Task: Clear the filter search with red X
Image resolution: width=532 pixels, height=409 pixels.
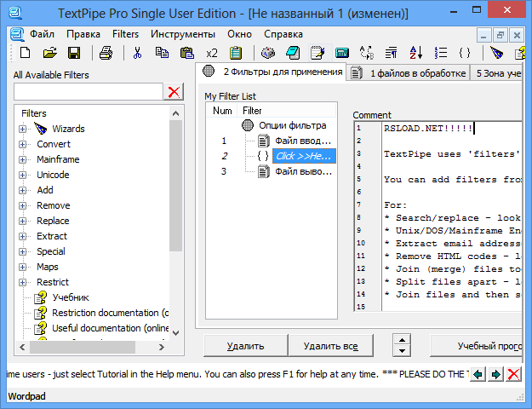Action: (174, 92)
